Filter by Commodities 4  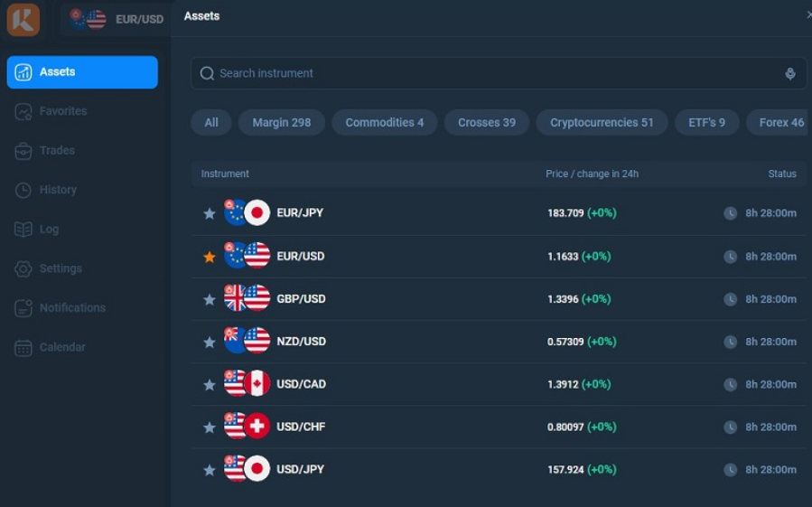(384, 122)
